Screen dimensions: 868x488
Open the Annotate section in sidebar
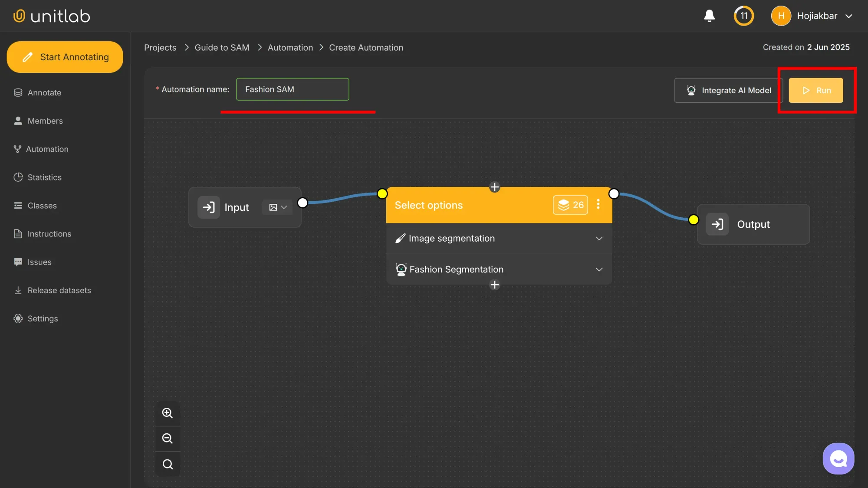[44, 92]
